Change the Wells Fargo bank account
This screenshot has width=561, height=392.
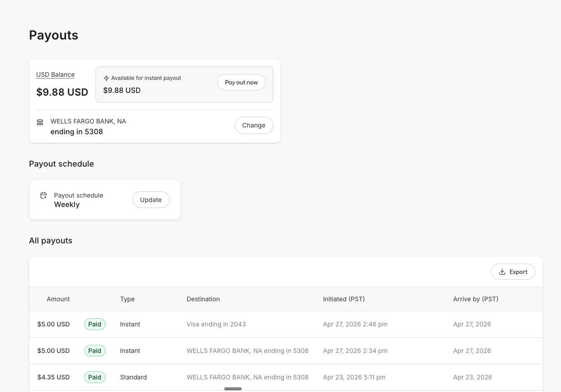[254, 125]
